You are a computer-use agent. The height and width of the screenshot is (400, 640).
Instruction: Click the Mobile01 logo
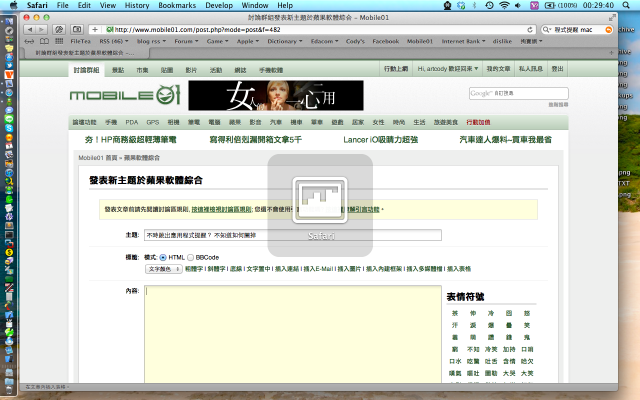[125, 95]
